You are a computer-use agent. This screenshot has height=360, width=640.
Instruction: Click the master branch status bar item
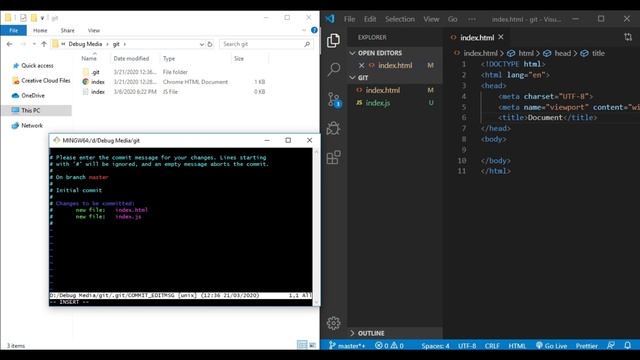[x=347, y=346]
